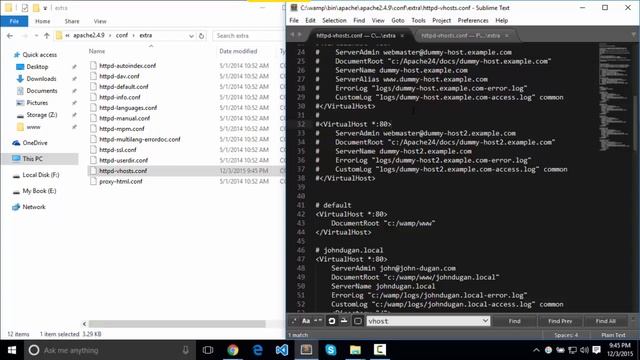Refresh the extra folder view

pyautogui.click(x=201, y=36)
